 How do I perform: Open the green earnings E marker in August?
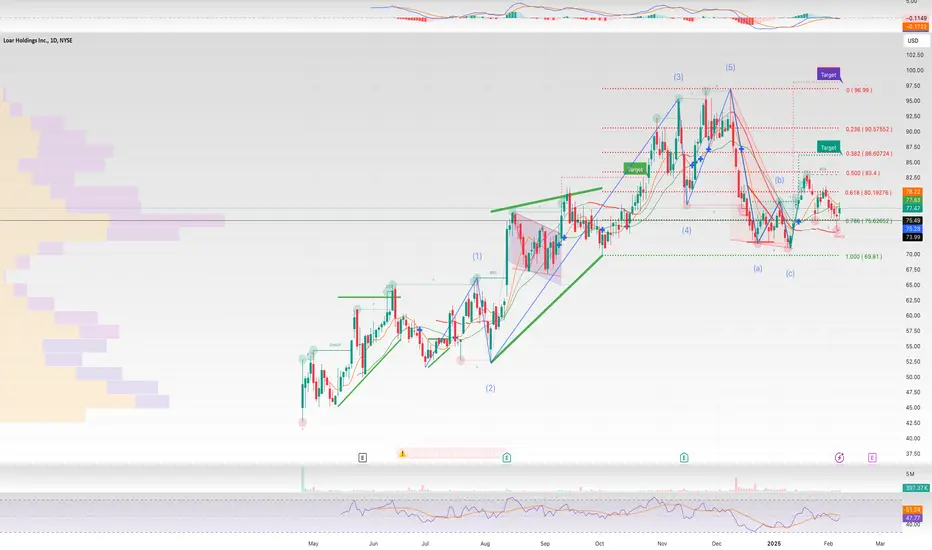point(506,457)
